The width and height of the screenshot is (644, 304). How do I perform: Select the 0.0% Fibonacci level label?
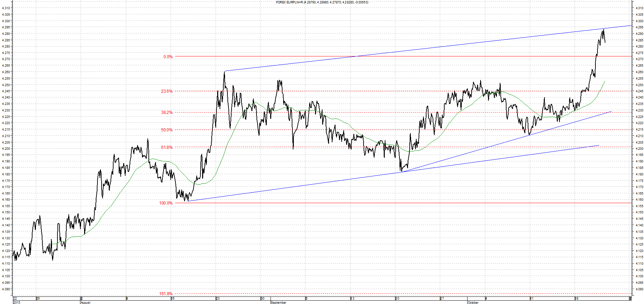(x=168, y=57)
